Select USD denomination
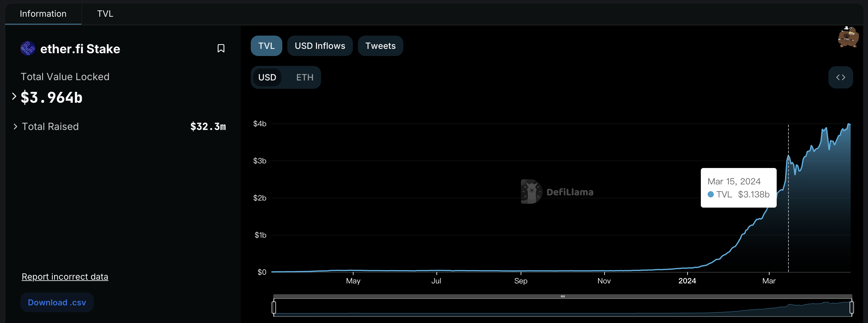 click(x=267, y=77)
